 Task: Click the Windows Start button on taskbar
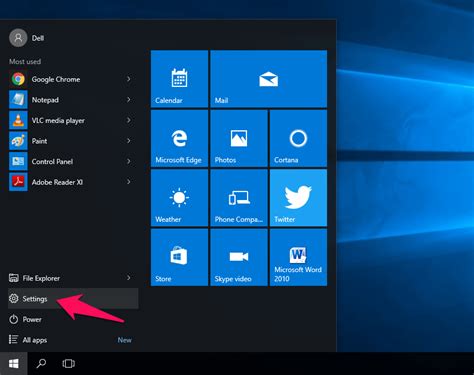tap(14, 363)
